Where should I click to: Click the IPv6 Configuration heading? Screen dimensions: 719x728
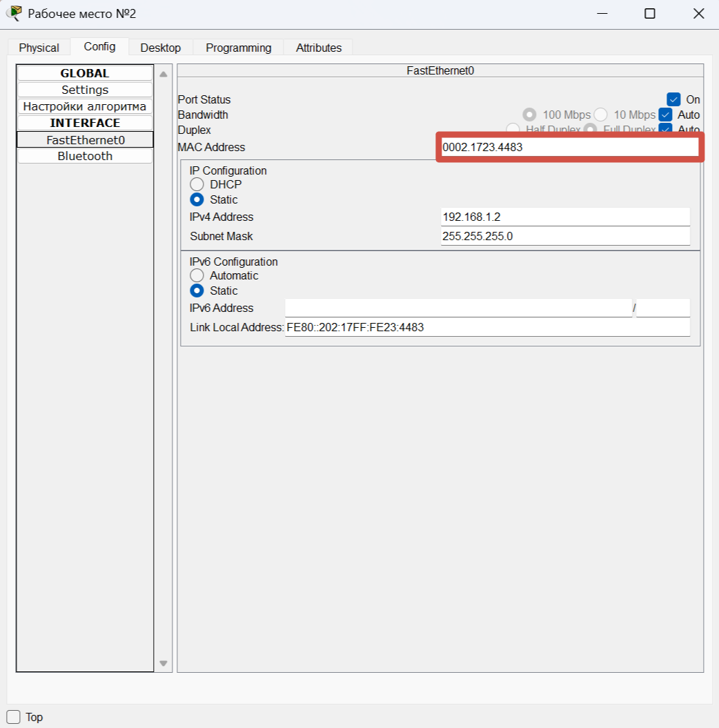[233, 262]
